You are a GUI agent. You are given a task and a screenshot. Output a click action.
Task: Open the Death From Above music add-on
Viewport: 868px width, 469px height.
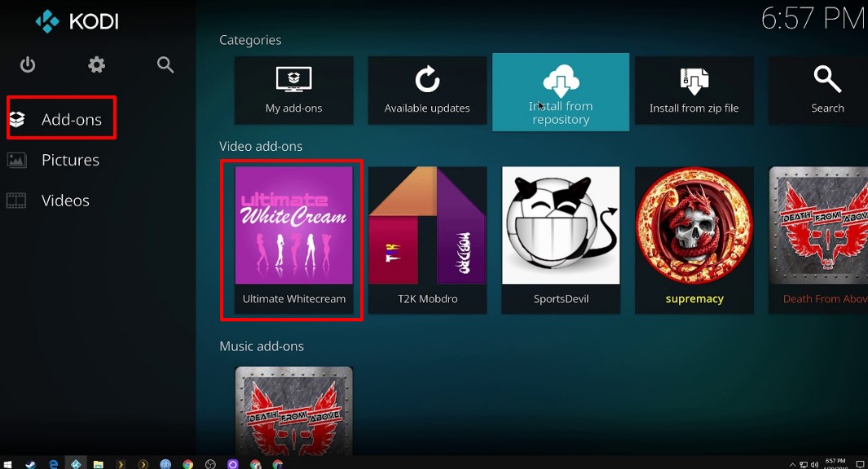[x=294, y=411]
